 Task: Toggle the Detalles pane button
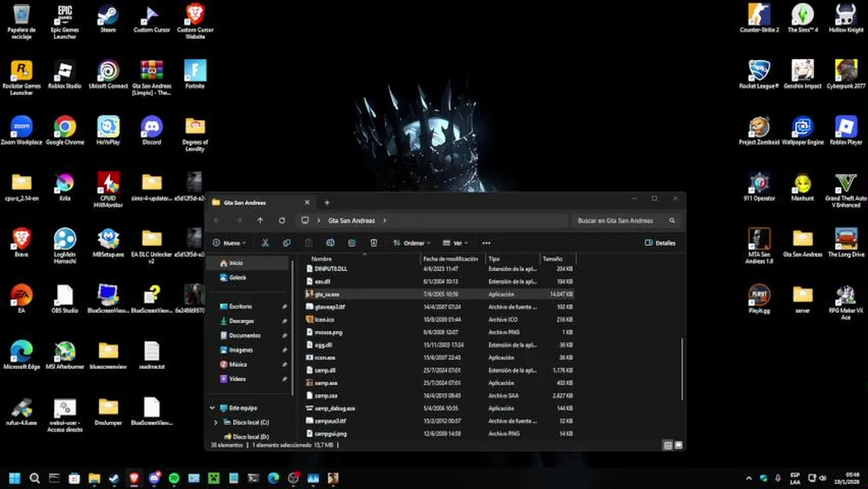click(x=660, y=242)
